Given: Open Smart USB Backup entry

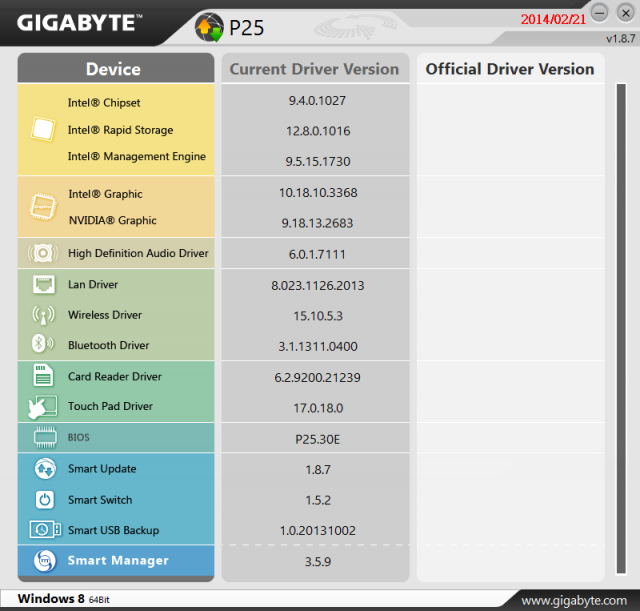Looking at the screenshot, I should 113,530.
